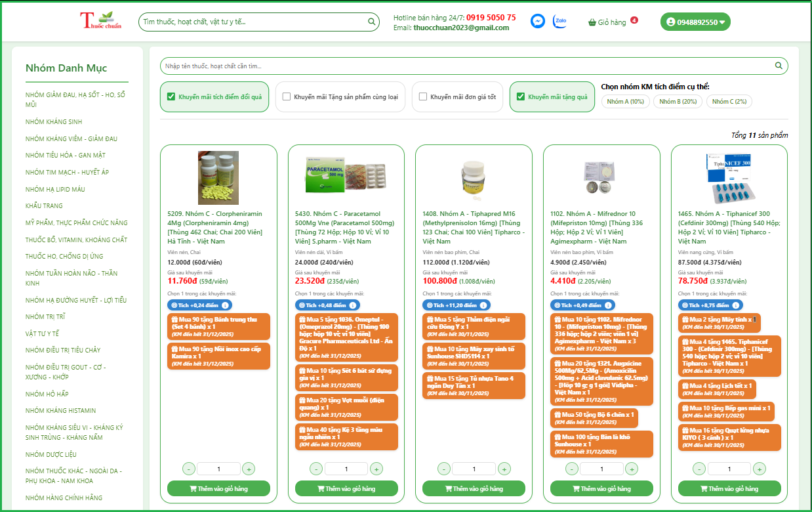Open Zalo chat icon in header
Viewport: 812px width, 512px height.
pos(560,22)
